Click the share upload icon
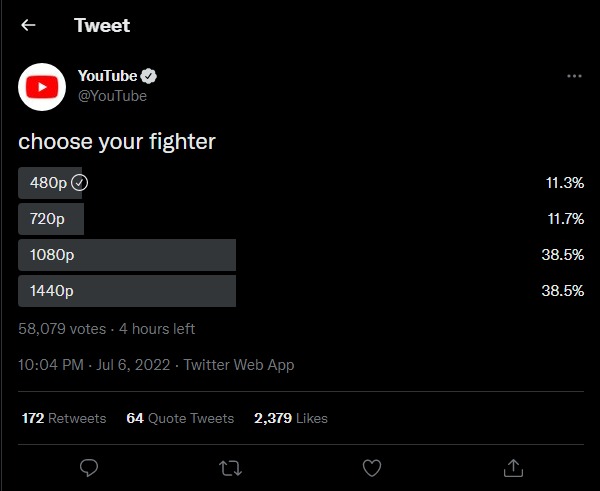Image resolution: width=600 pixels, height=491 pixels. pyautogui.click(x=513, y=468)
